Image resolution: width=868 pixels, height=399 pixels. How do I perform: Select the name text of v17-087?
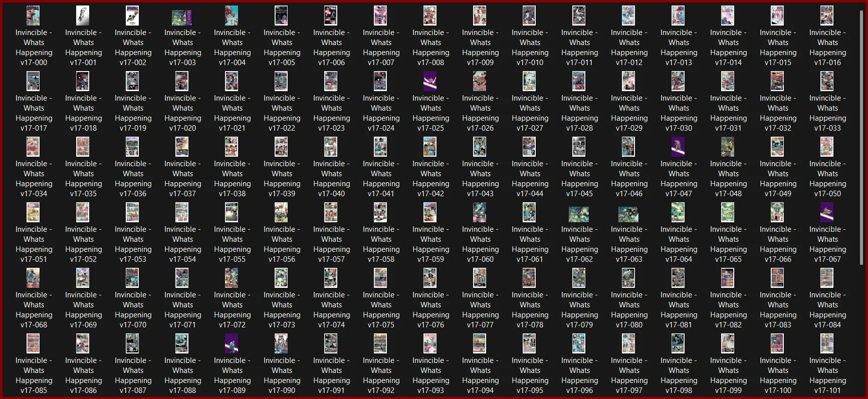[133, 375]
